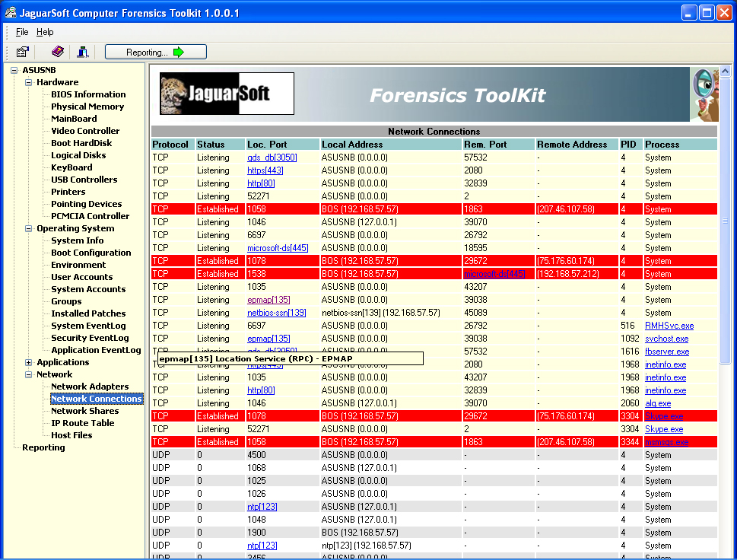
Task: Click the scroll up arrow of the report pane
Action: tap(726, 71)
